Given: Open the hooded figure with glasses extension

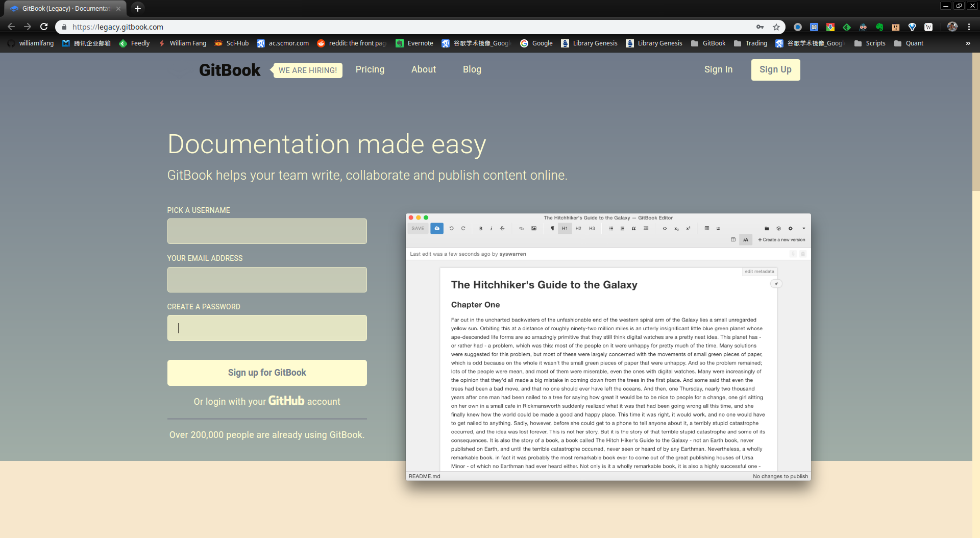Looking at the screenshot, I should click(x=863, y=27).
